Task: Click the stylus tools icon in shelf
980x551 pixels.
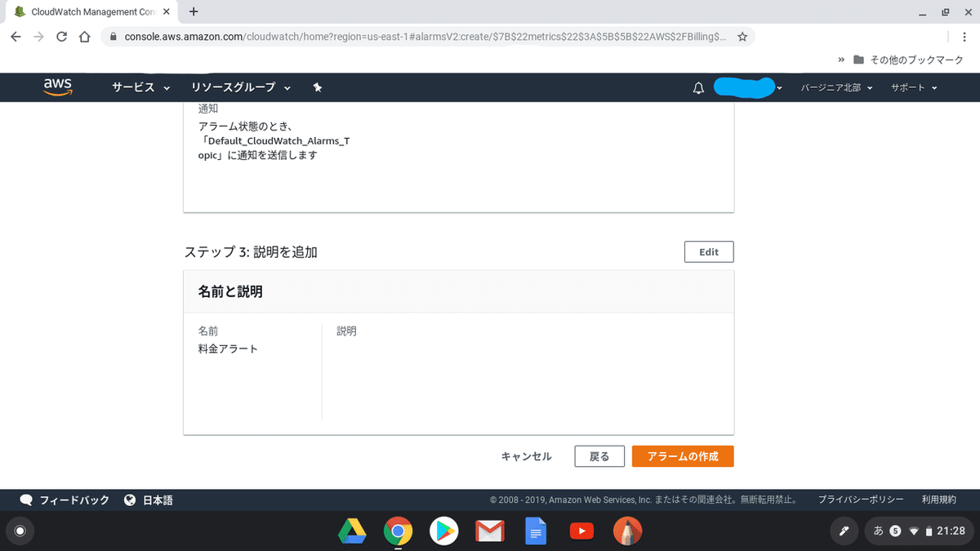Action: [844, 531]
